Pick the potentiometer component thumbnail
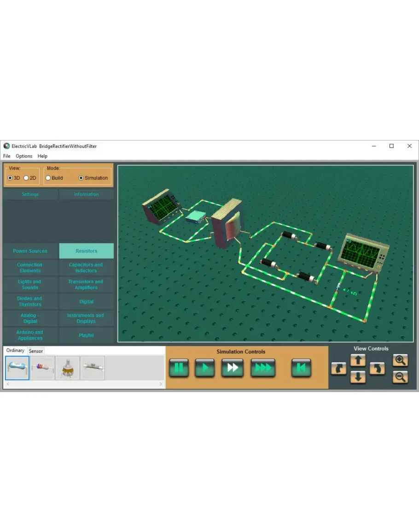This screenshot has height=532, width=419. (68, 368)
